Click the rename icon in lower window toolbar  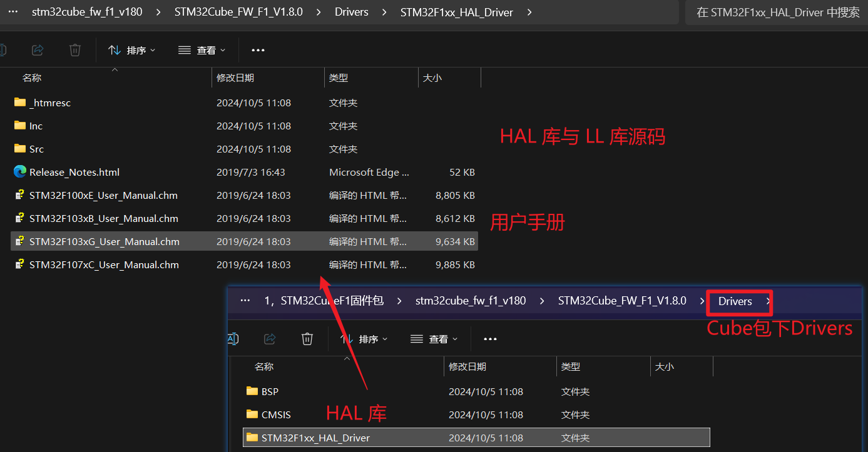click(x=233, y=339)
